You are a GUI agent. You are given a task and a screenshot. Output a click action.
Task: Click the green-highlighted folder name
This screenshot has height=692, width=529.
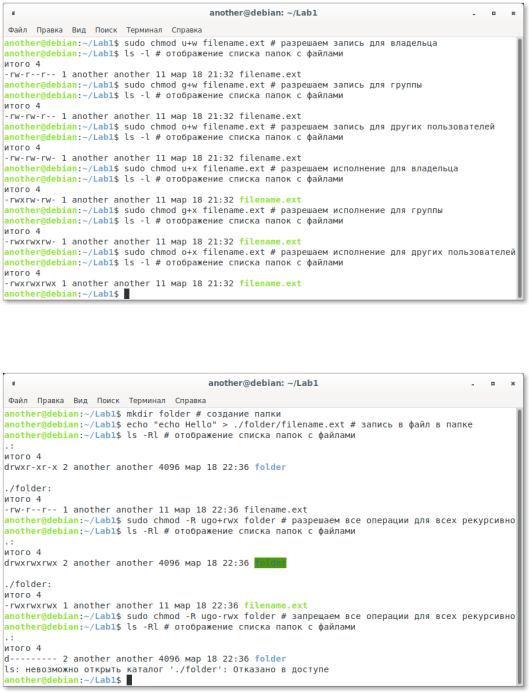(270, 563)
